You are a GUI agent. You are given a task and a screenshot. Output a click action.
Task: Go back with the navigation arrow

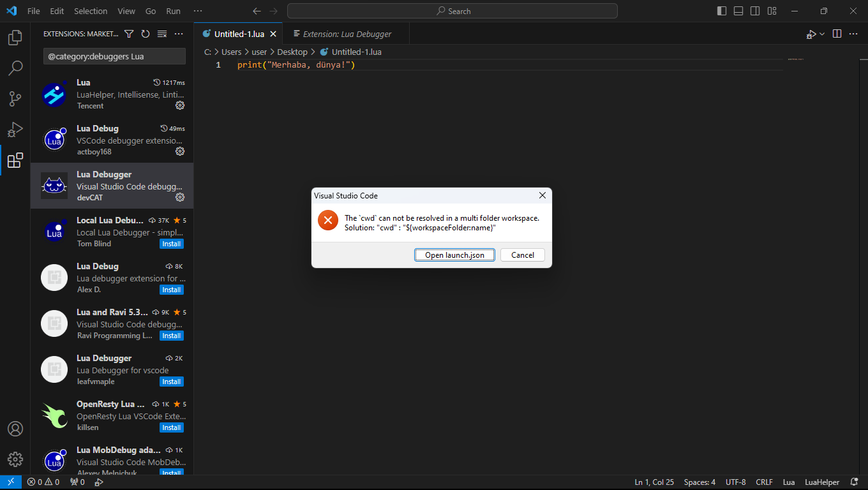[x=257, y=11]
